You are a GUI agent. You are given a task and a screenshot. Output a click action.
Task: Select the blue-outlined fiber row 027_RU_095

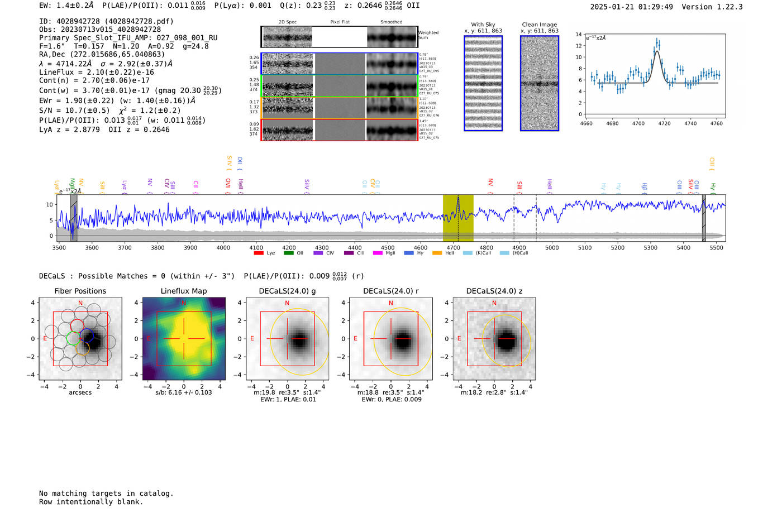[x=340, y=64]
